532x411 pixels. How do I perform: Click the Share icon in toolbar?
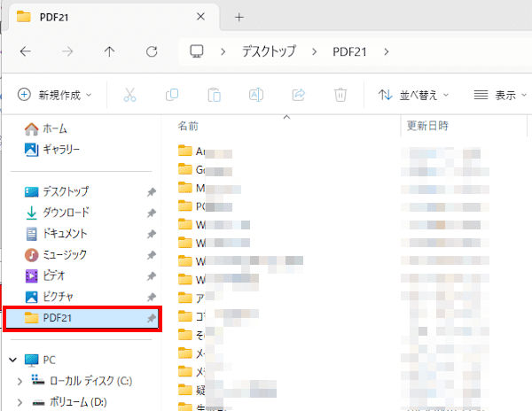click(x=298, y=94)
